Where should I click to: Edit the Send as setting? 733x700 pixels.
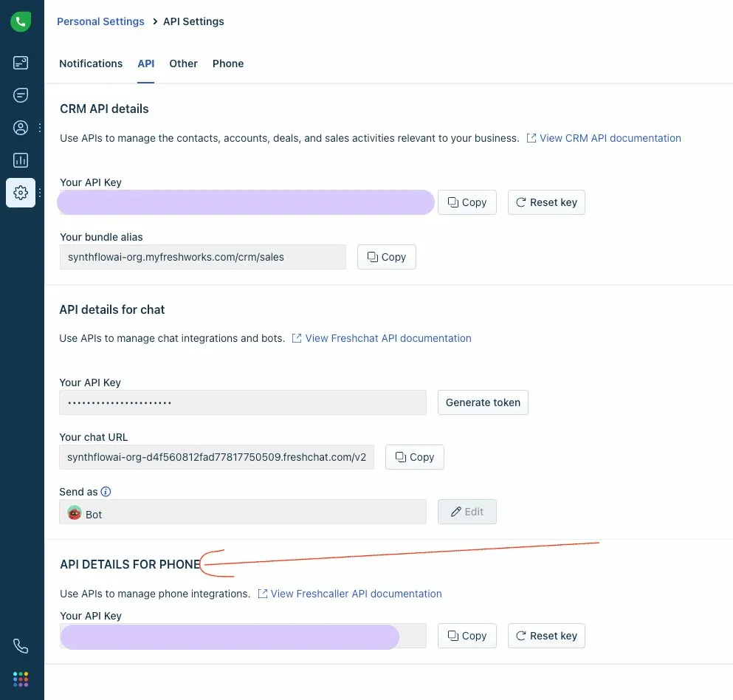[467, 512]
